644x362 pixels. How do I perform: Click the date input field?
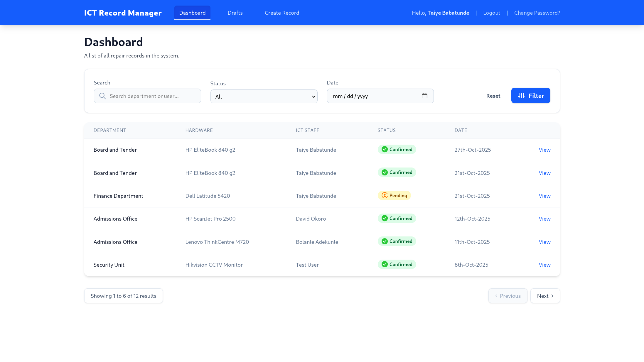click(x=373, y=96)
